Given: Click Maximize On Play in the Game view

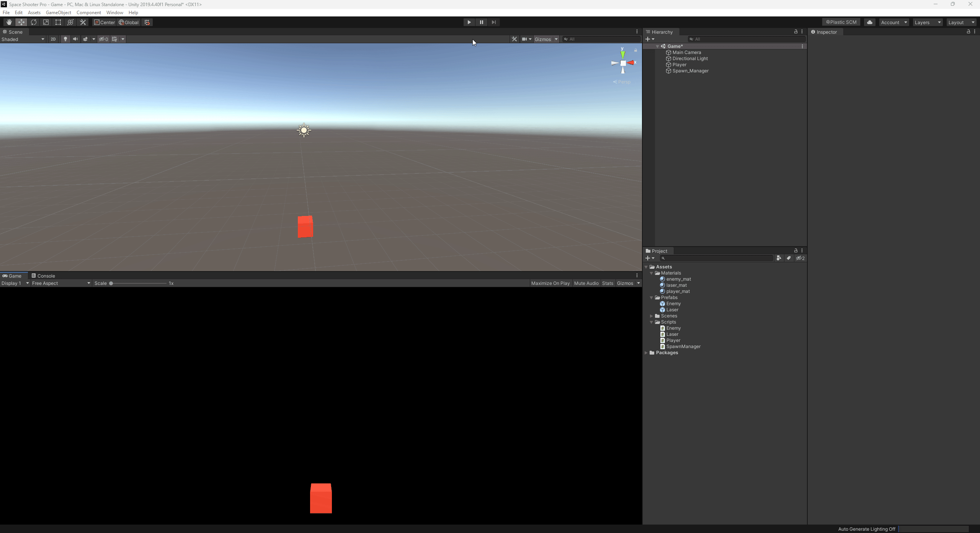Looking at the screenshot, I should point(550,283).
